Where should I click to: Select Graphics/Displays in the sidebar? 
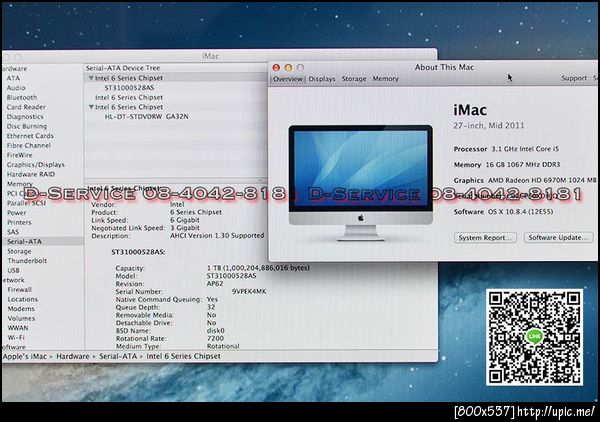(x=36, y=165)
